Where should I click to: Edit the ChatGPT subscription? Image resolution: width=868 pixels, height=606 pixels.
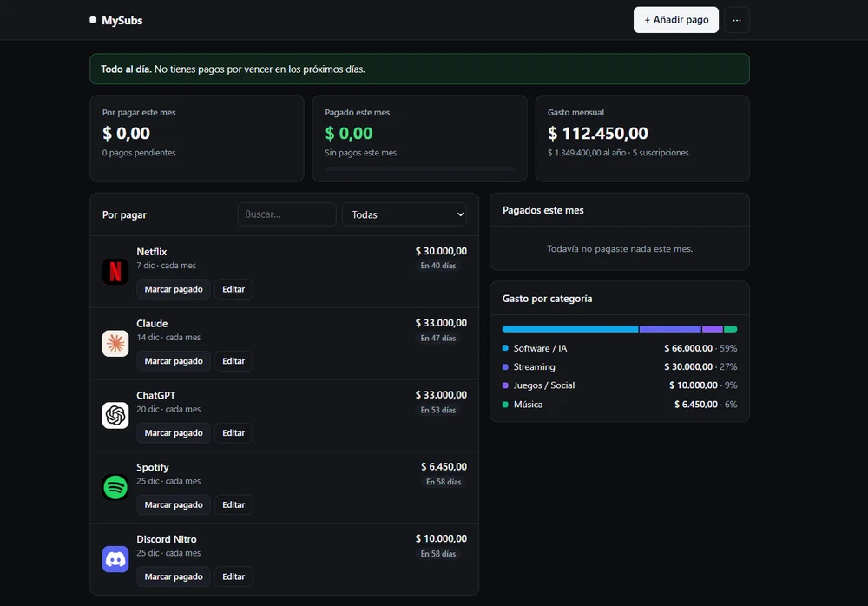pyautogui.click(x=233, y=433)
